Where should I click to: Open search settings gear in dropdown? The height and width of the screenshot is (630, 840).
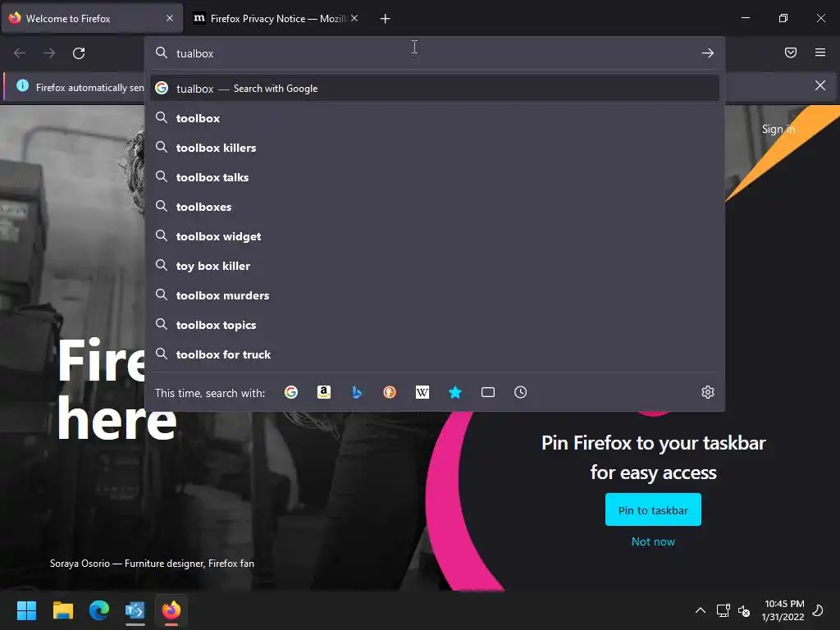(708, 392)
